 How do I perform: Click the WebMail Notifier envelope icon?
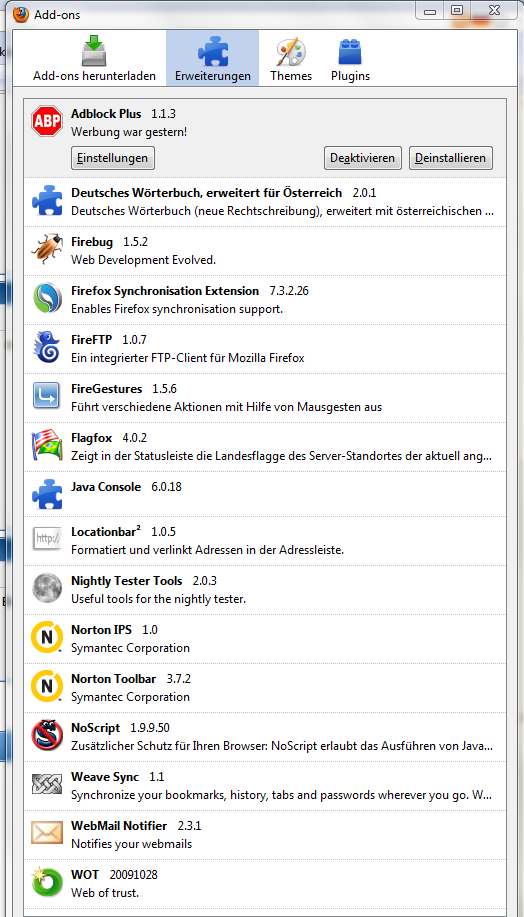coord(47,833)
